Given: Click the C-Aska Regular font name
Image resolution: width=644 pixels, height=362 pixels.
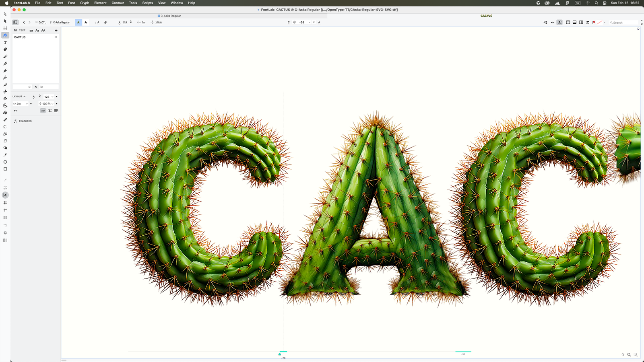Looking at the screenshot, I should pos(61,23).
